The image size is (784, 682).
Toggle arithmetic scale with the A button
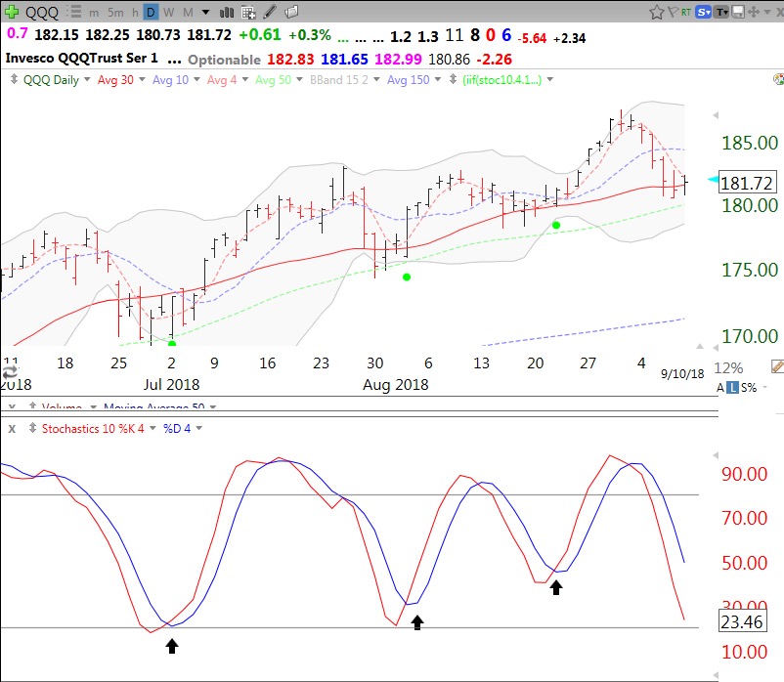tap(720, 388)
